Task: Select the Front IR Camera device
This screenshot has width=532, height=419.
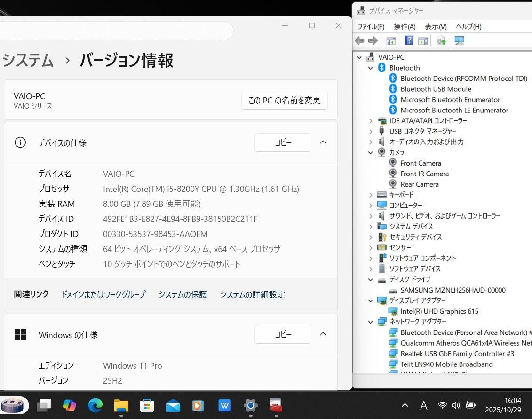Action: (x=425, y=174)
